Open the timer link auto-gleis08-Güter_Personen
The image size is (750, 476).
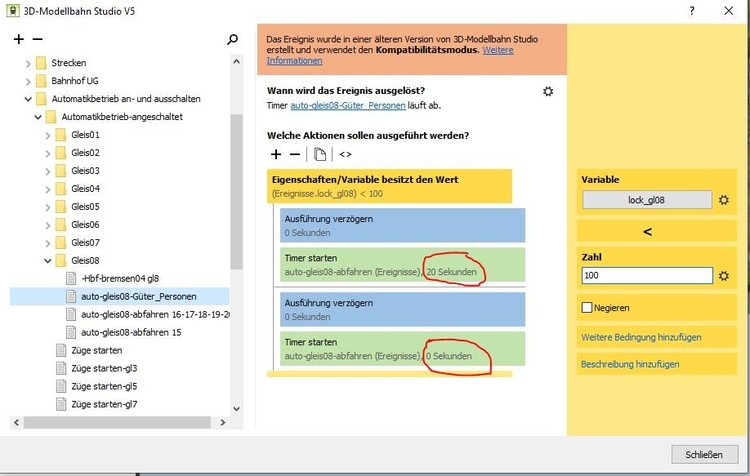(348, 105)
